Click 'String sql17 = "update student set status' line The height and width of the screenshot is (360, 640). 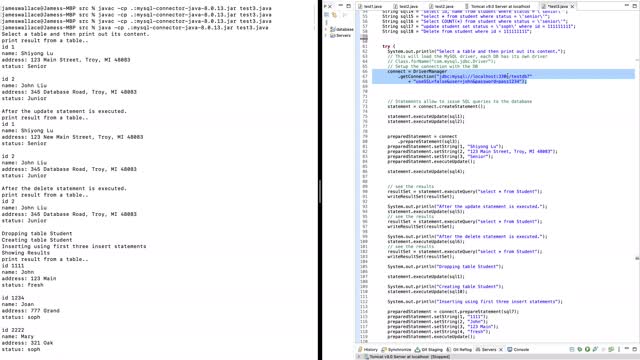click(479, 27)
